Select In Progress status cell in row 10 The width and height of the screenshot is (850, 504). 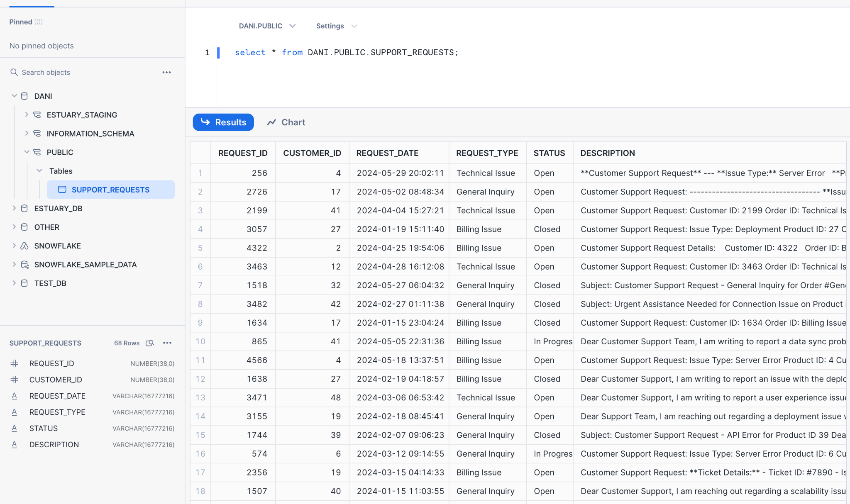[x=550, y=341]
